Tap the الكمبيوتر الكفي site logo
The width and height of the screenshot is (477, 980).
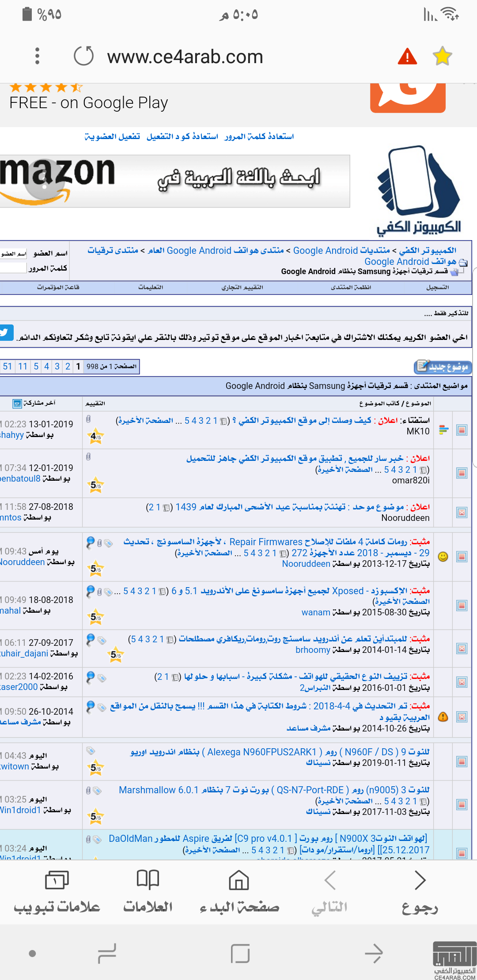coord(419,191)
